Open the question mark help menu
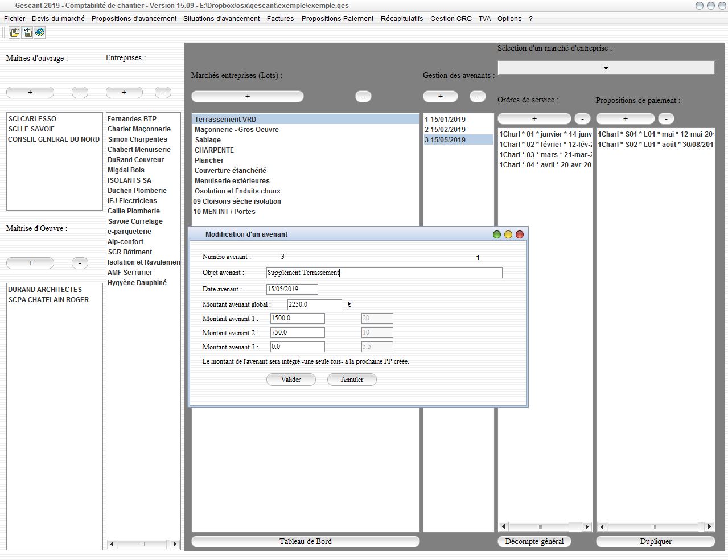This screenshot has width=728, height=560. click(x=530, y=19)
